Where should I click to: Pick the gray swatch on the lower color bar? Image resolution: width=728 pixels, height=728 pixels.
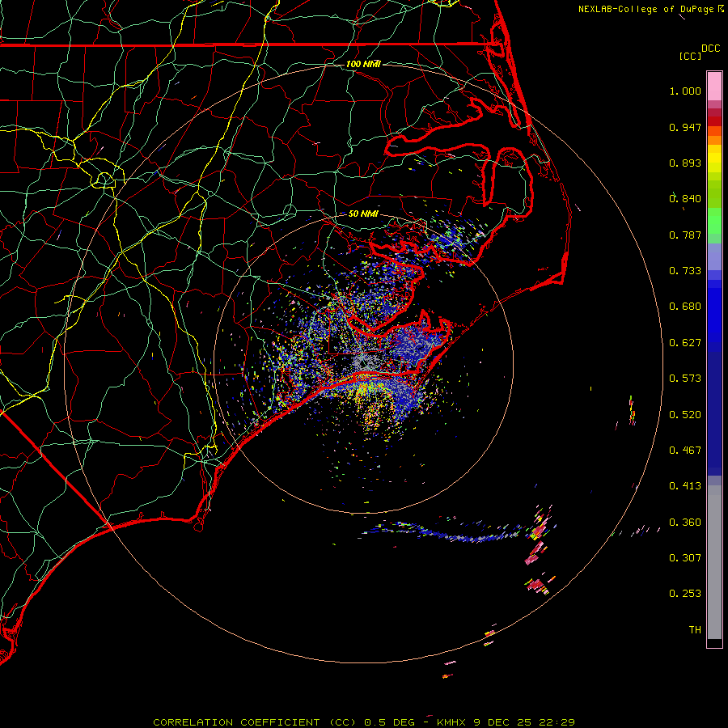point(714,562)
